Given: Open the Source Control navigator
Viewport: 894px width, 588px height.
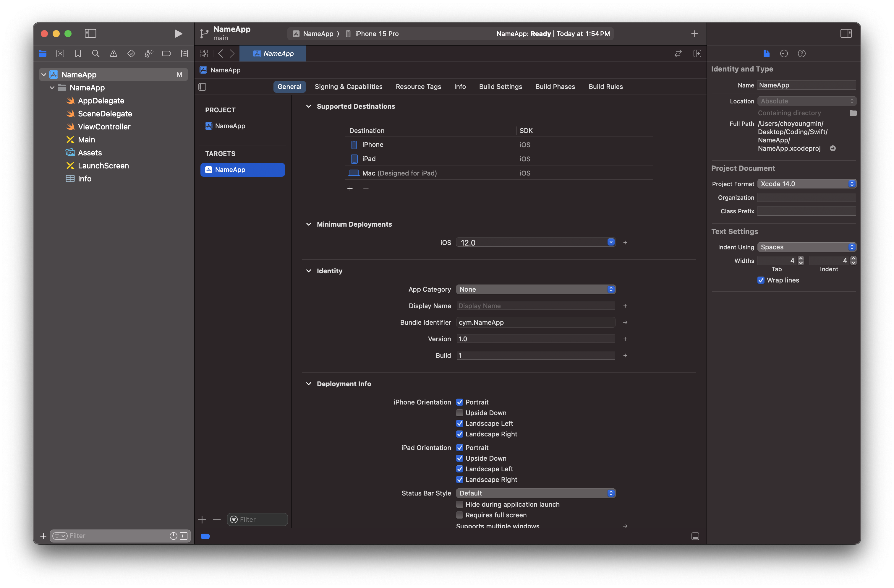Looking at the screenshot, I should [60, 54].
